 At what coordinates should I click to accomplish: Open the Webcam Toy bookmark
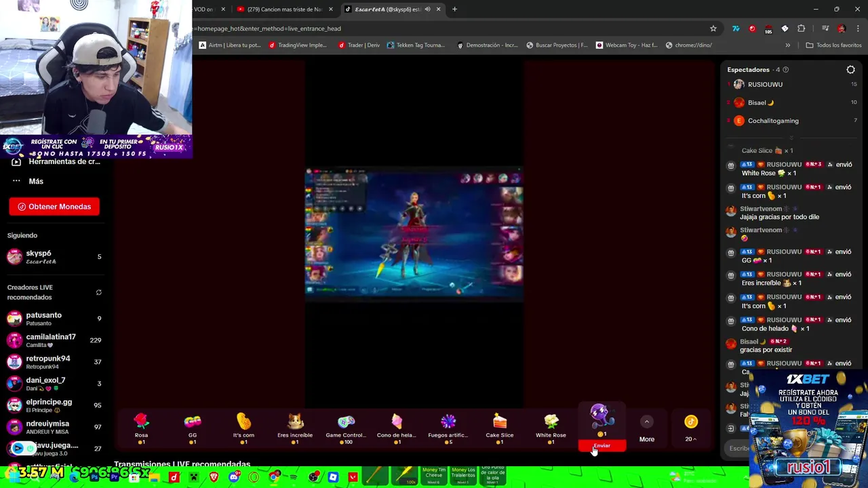(627, 45)
